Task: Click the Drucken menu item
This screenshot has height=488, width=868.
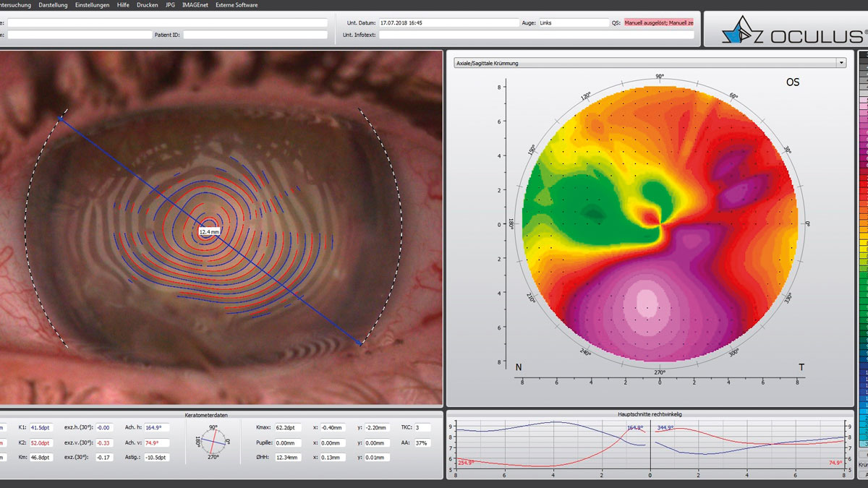Action: 147,5
